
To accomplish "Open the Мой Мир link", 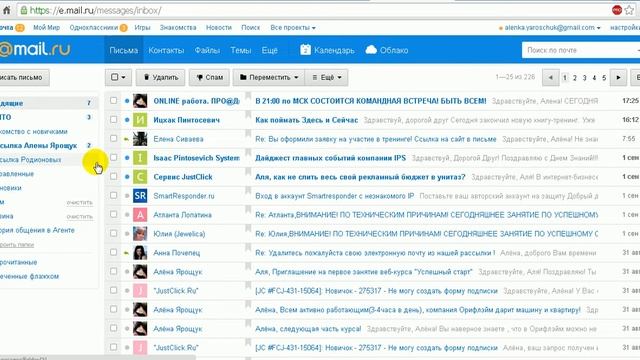I will coord(47,28).
